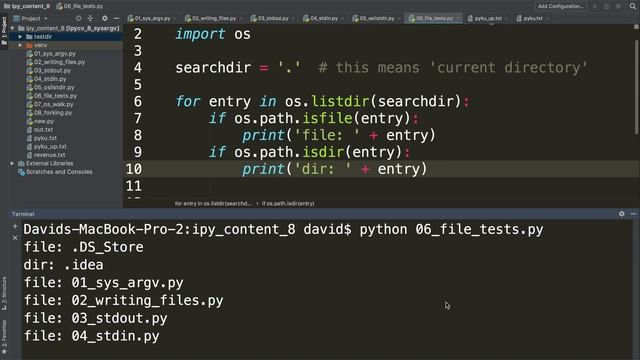Open 02_writing_files.py in project tree
The width and height of the screenshot is (640, 360).
click(x=59, y=62)
